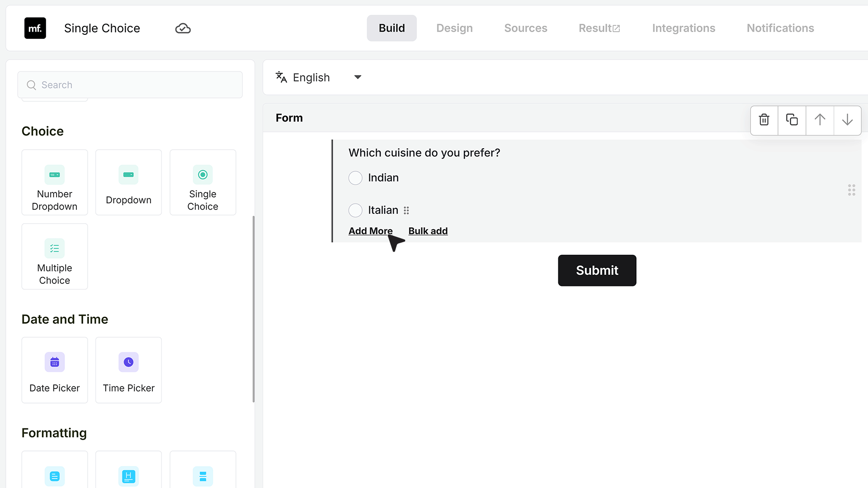Image resolution: width=868 pixels, height=488 pixels.
Task: Grab the drag handle beside Italian
Action: click(x=406, y=211)
